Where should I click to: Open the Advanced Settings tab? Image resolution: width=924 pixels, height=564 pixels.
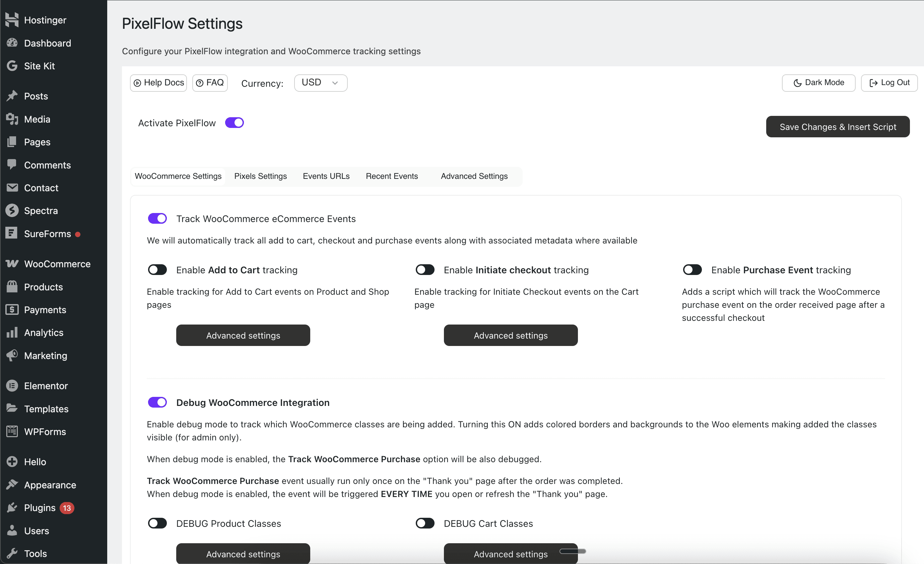[x=474, y=176]
